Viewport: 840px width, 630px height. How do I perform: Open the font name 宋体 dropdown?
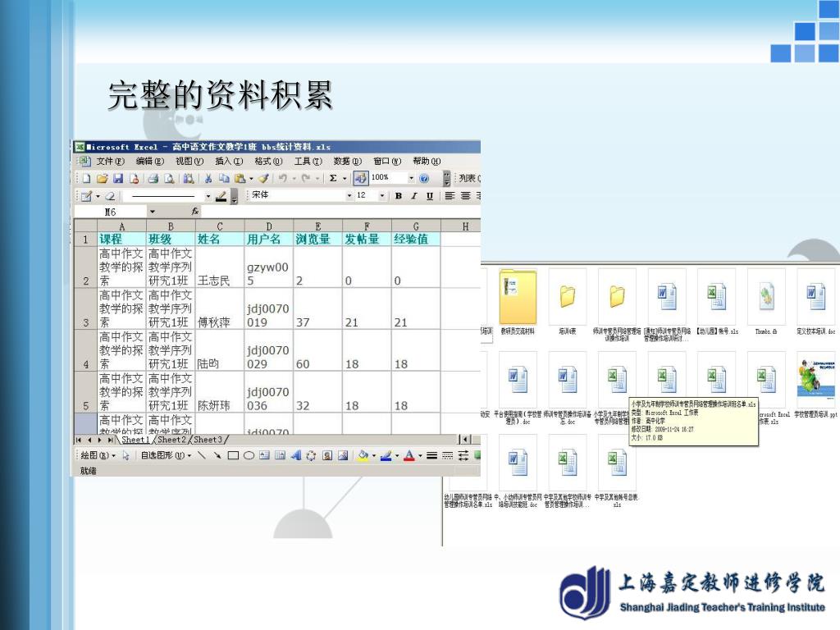[x=349, y=195]
